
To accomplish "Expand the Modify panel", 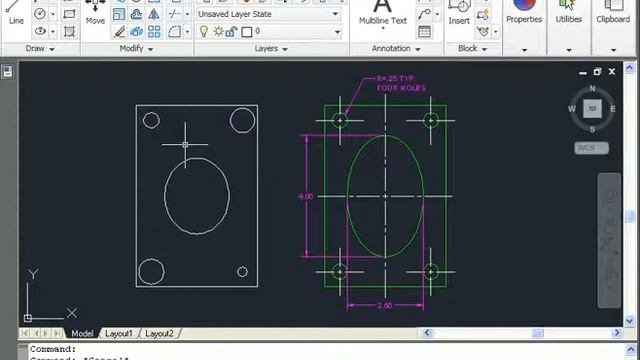I will click(136, 49).
